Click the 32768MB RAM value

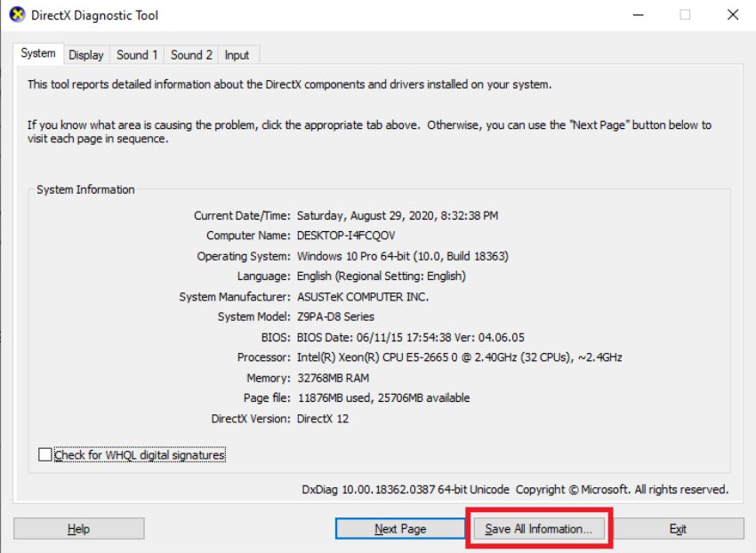(x=334, y=378)
